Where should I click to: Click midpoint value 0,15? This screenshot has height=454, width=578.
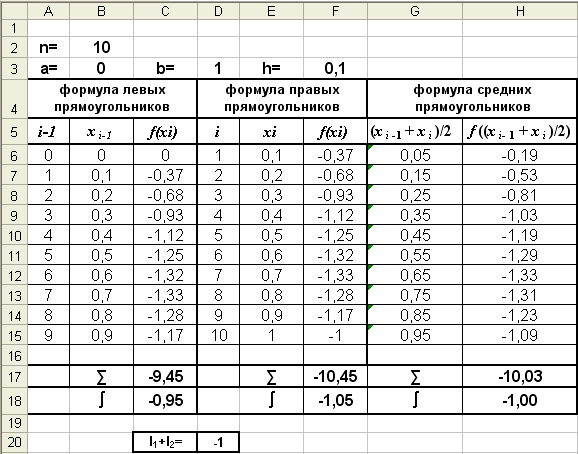415,175
